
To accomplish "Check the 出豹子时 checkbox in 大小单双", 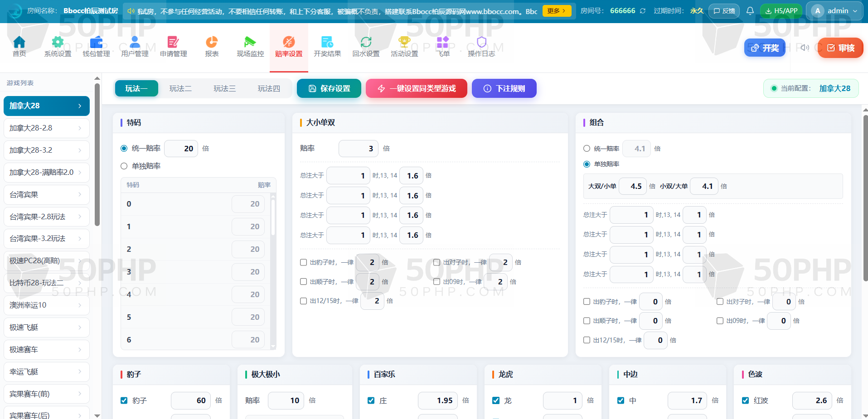I will 304,262.
